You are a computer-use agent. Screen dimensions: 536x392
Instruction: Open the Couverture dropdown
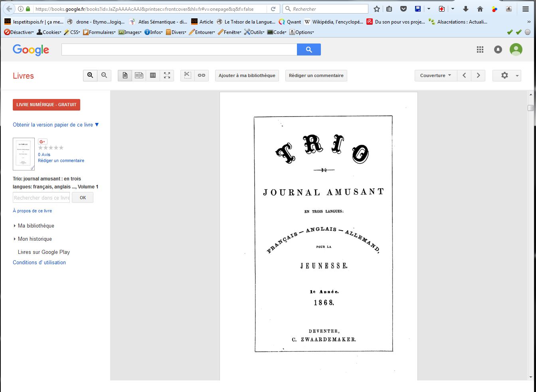[435, 75]
